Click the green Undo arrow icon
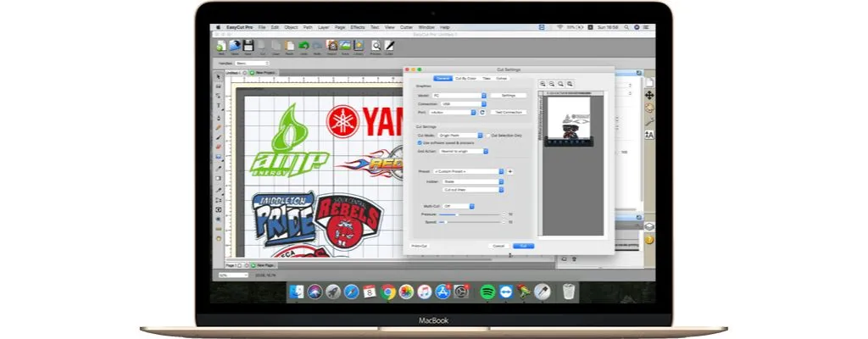Image resolution: width=868 pixels, height=339 pixels. pyautogui.click(x=303, y=46)
